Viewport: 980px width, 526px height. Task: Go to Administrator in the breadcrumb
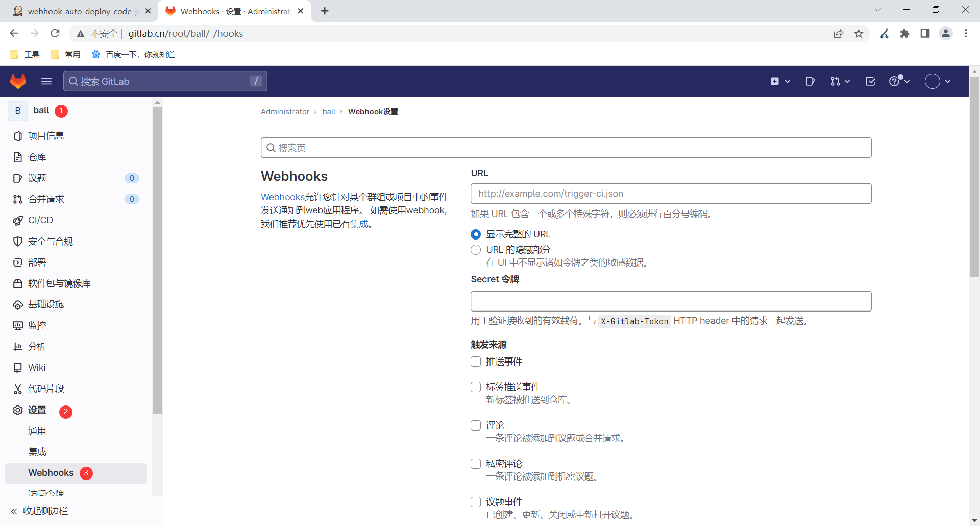pos(285,112)
